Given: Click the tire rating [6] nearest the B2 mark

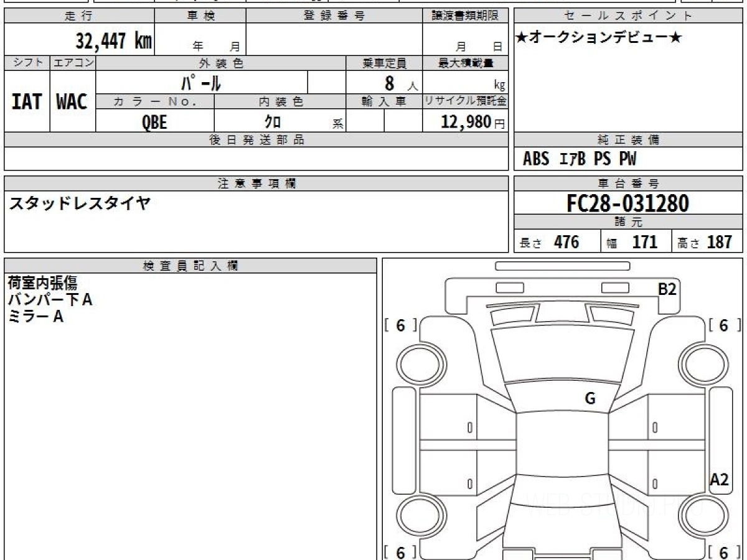Looking at the screenshot, I should [x=724, y=325].
